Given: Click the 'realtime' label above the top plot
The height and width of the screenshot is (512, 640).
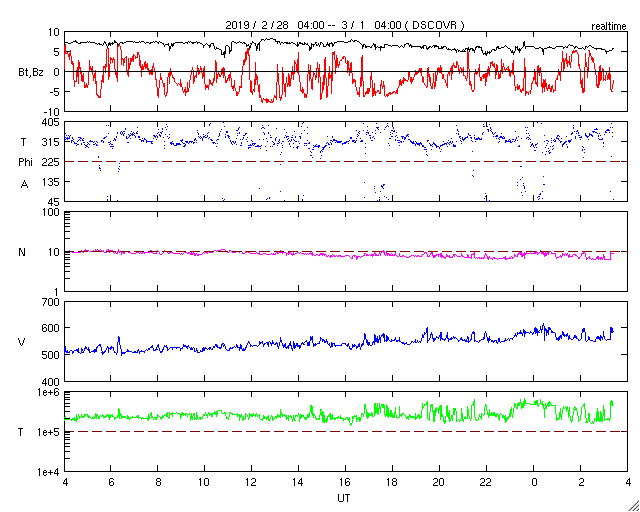Looking at the screenshot, I should click(609, 27).
